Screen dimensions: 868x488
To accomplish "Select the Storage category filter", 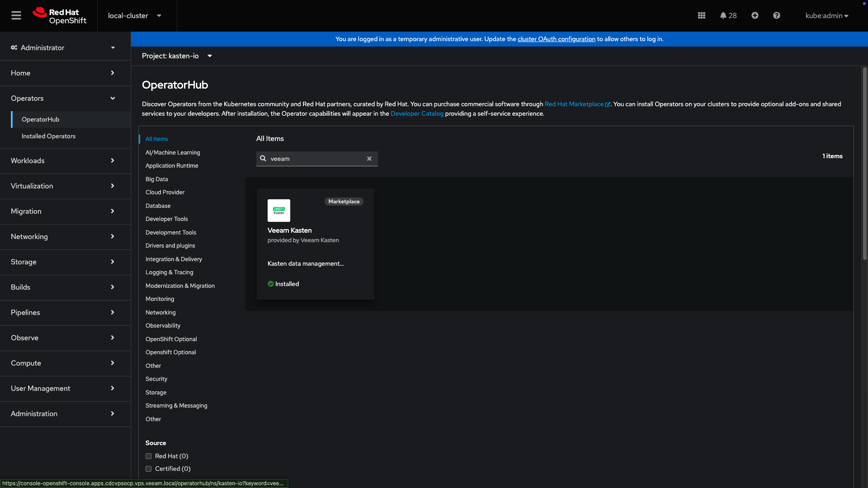I will coord(156,392).
